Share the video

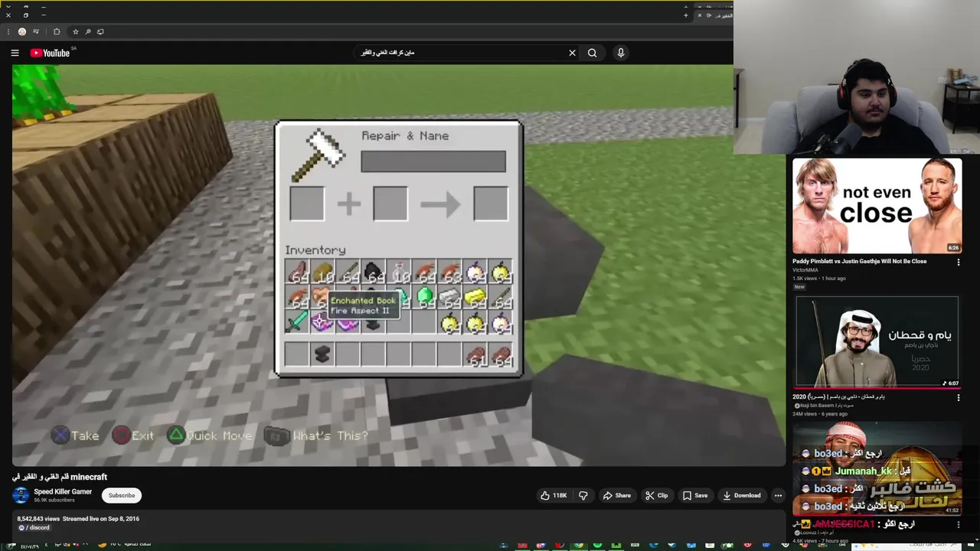tap(616, 495)
